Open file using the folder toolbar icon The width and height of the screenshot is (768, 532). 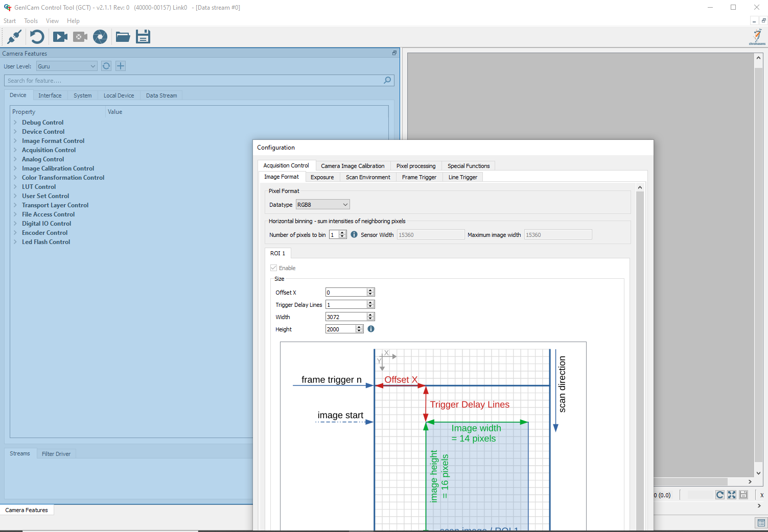123,37
